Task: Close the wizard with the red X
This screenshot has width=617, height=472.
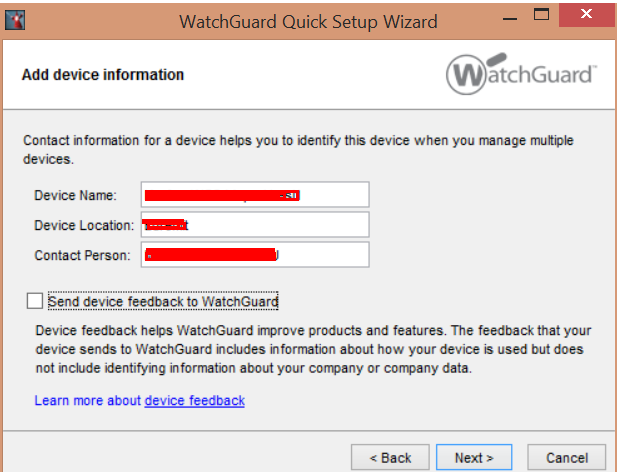Action: (x=586, y=15)
